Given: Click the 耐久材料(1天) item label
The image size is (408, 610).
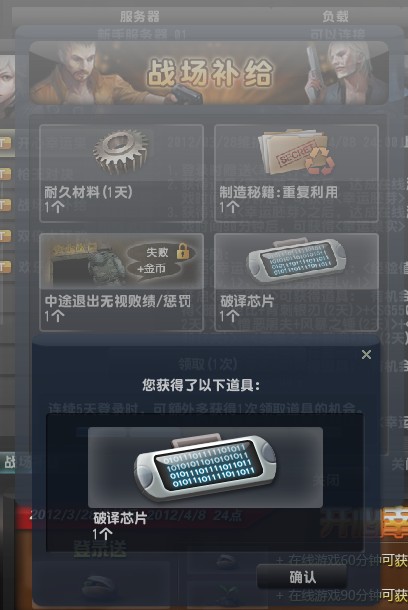Looking at the screenshot, I should (x=88, y=192).
